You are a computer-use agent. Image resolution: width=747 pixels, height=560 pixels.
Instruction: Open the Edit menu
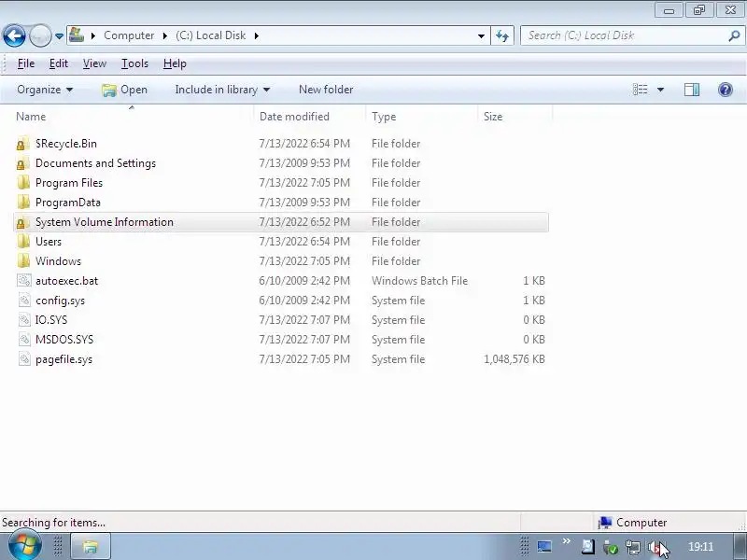[x=59, y=63]
